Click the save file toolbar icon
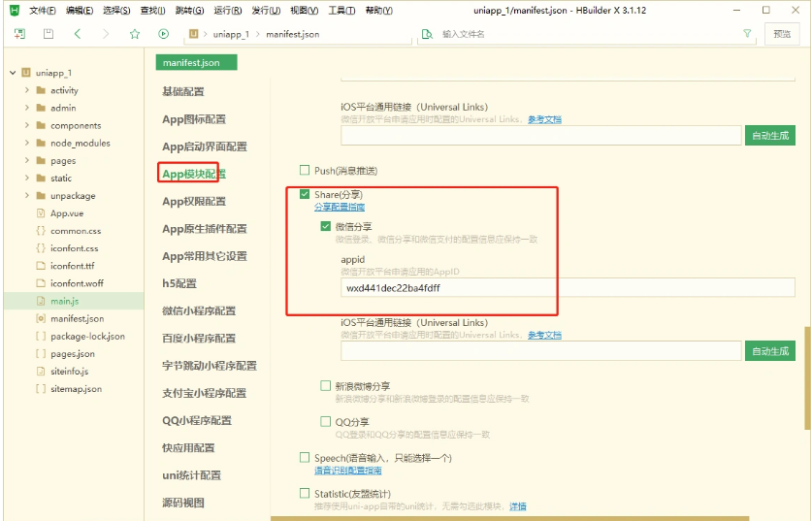Viewport: 812px width, 521px height. tap(48, 34)
